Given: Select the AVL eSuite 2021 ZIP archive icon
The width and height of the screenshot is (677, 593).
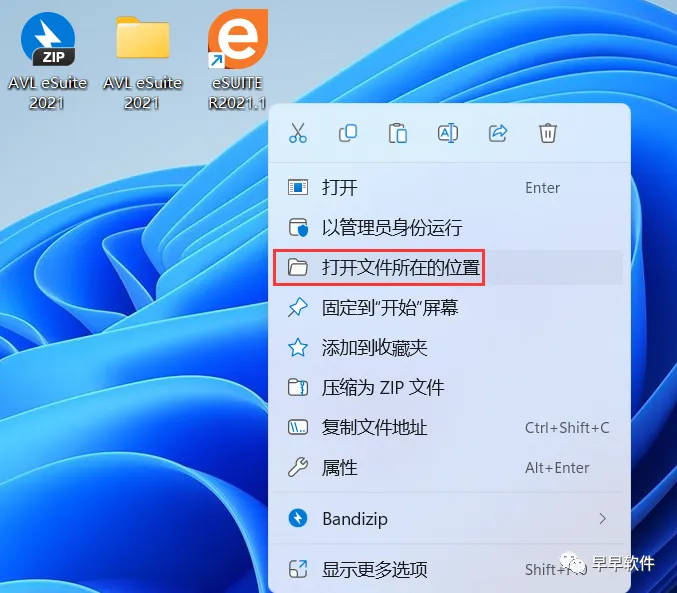Looking at the screenshot, I should (48, 40).
